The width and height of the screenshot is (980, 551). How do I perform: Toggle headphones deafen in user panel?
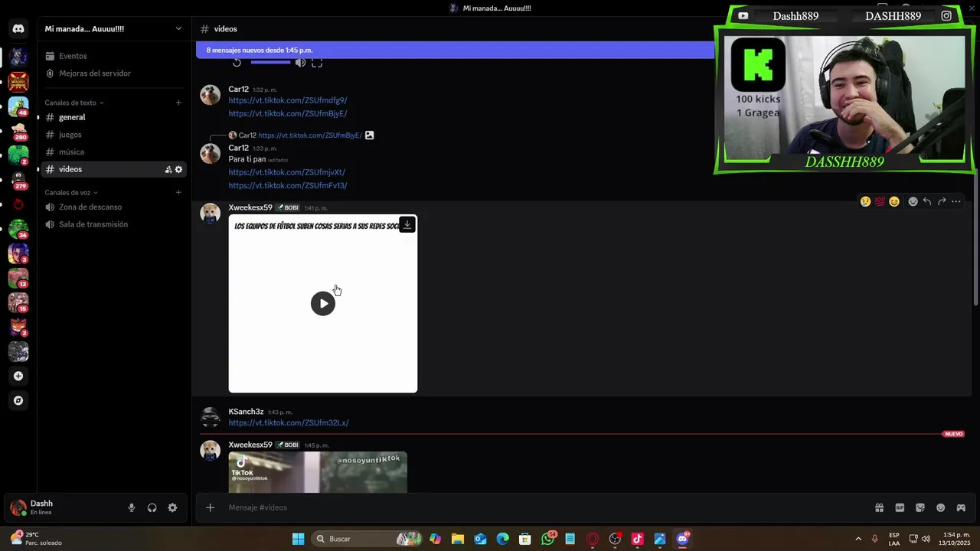[152, 507]
